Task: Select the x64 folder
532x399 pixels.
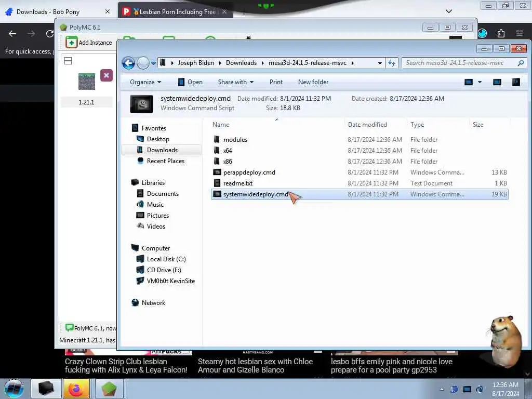Action: point(228,150)
